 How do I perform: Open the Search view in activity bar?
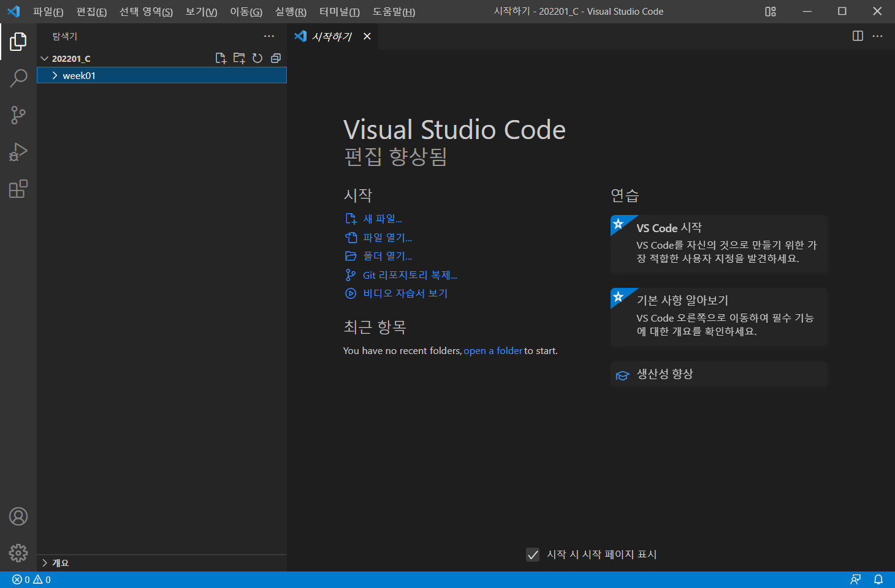click(18, 78)
